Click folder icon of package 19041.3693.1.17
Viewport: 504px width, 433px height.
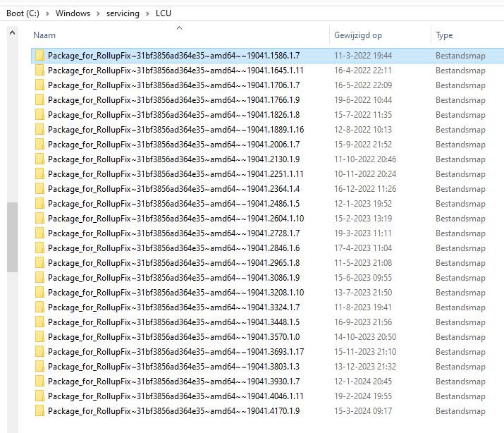point(39,351)
